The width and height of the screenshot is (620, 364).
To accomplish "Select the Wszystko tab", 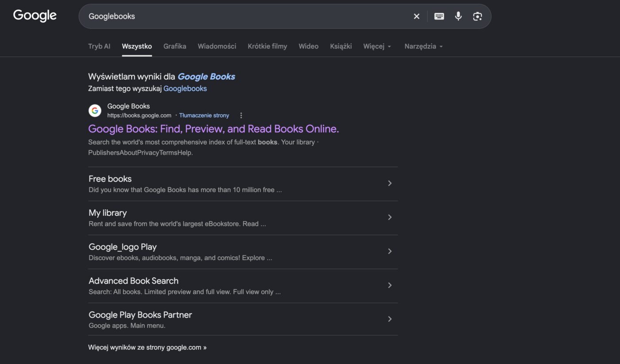I will pos(137,46).
